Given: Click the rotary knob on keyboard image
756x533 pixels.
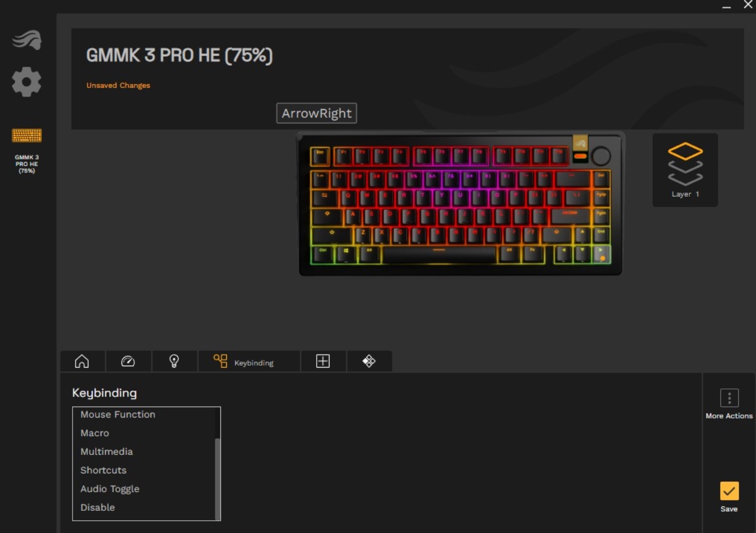Looking at the screenshot, I should click(601, 156).
